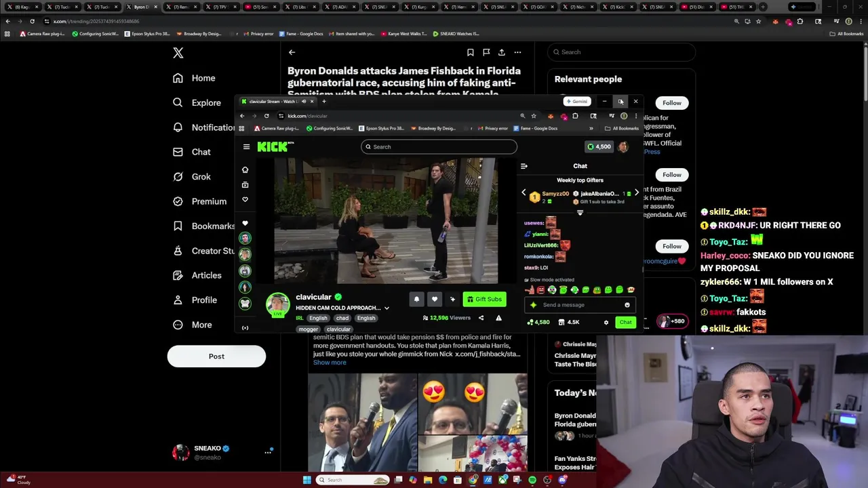The image size is (868, 488).
Task: Open Kick Following heart icon in sidebar
Action: pos(245,199)
